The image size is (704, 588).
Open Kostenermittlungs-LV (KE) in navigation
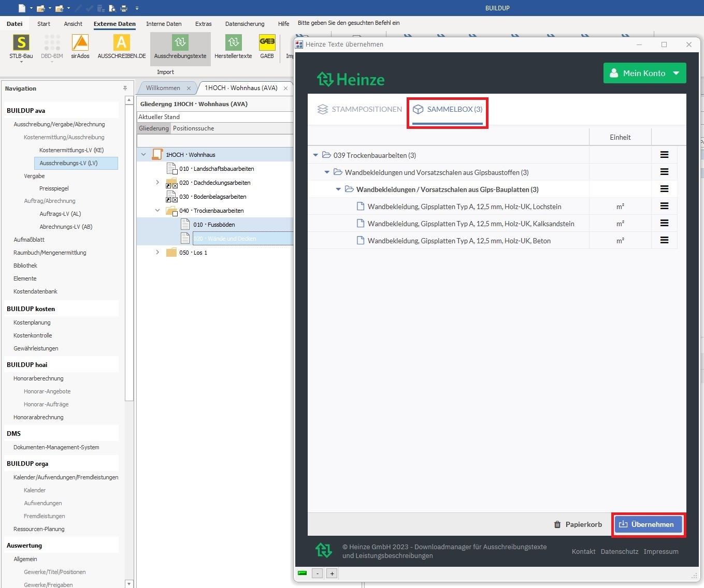coord(71,150)
